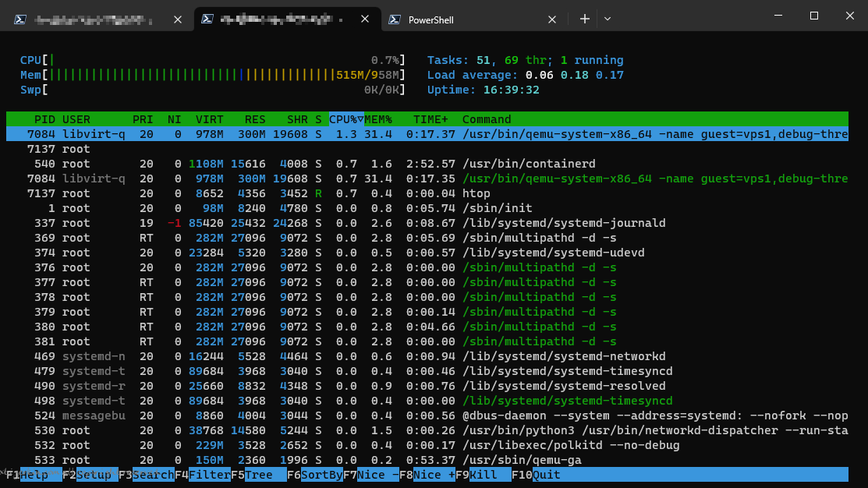Click F9 Kill in function bar
868x488 pixels.
483,475
